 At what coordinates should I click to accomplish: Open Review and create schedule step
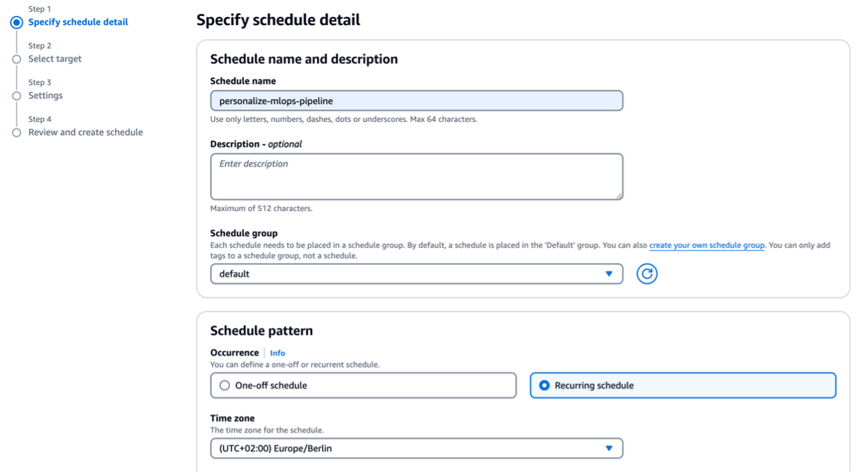tap(84, 132)
